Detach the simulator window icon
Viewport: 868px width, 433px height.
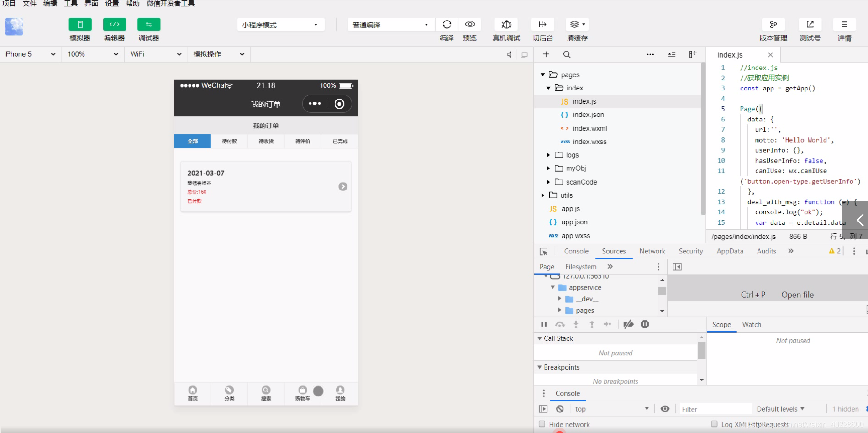point(524,55)
